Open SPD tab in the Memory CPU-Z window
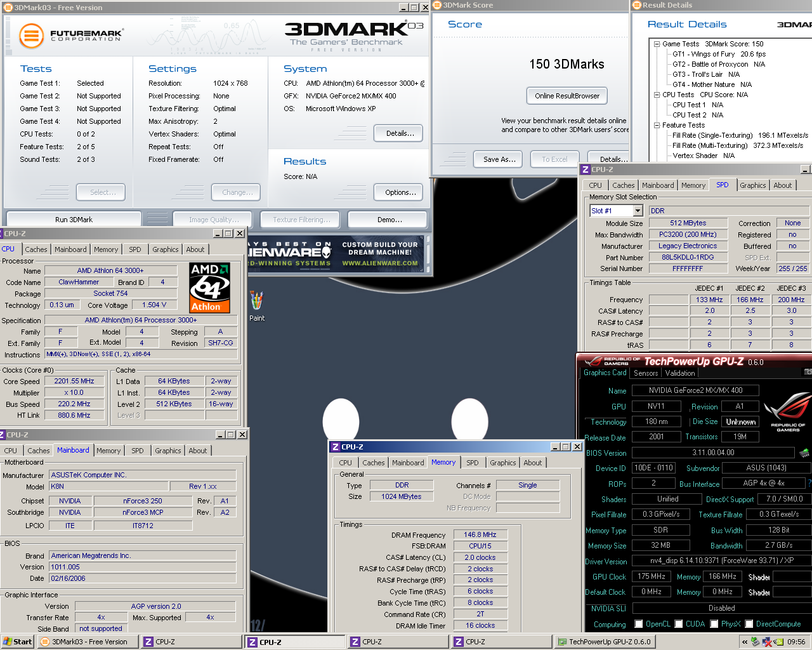 [472, 463]
